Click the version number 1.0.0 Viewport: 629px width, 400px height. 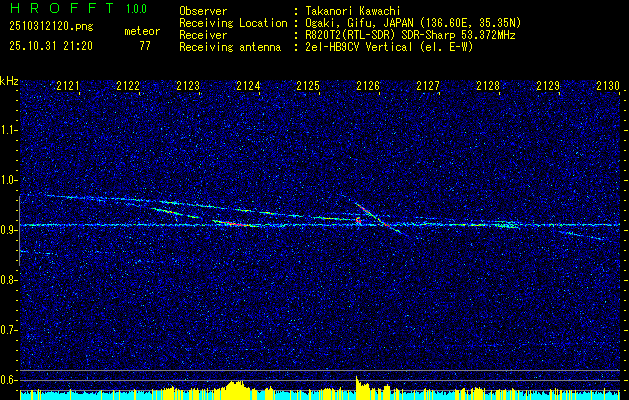pos(136,9)
